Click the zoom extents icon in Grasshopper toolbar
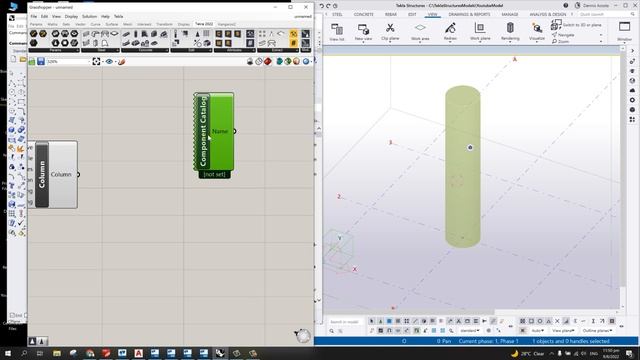 [x=96, y=61]
